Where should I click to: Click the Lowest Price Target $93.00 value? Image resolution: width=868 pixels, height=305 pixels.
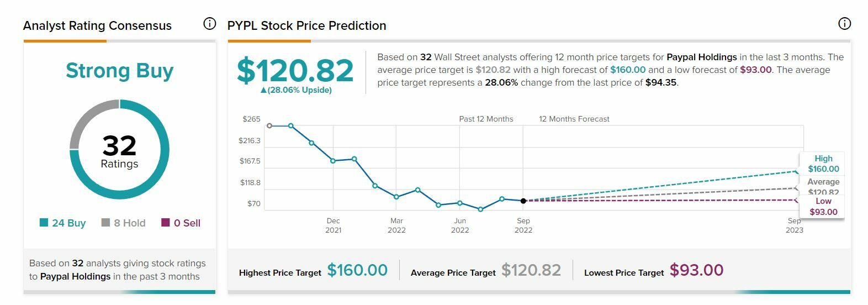pyautogui.click(x=696, y=270)
